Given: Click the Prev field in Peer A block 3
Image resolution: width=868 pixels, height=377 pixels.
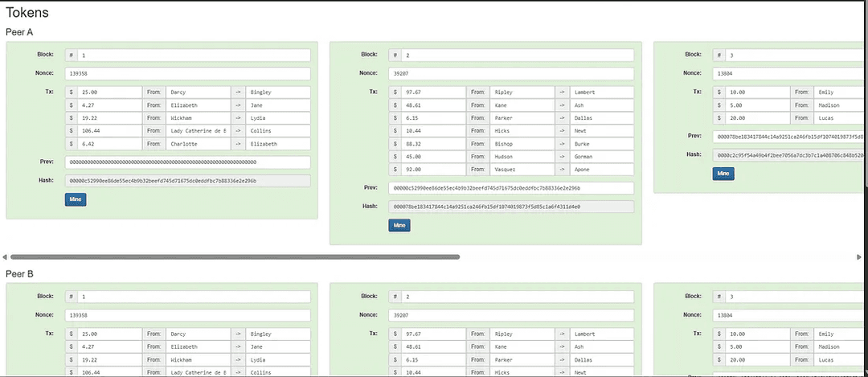Looking at the screenshot, I should [790, 136].
